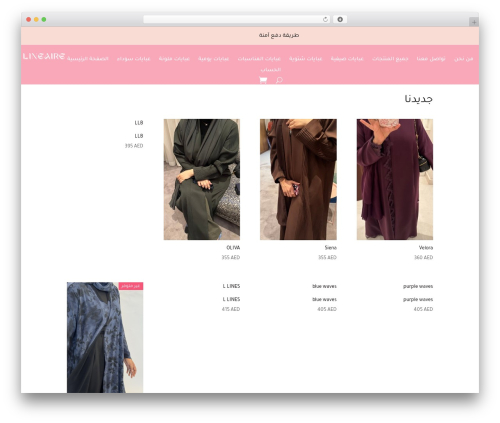Click the upper LLB product link
Image resolution: width=500 pixels, height=423 pixels.
[x=139, y=123]
